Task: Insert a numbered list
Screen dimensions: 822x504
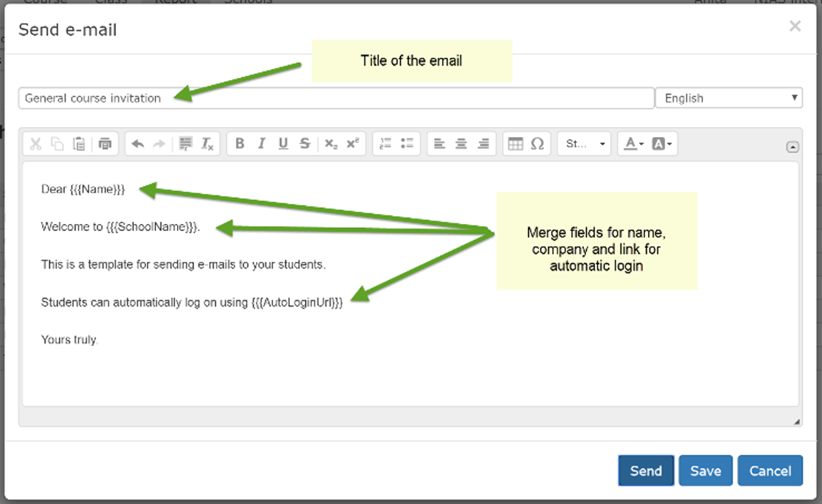Action: (386, 144)
